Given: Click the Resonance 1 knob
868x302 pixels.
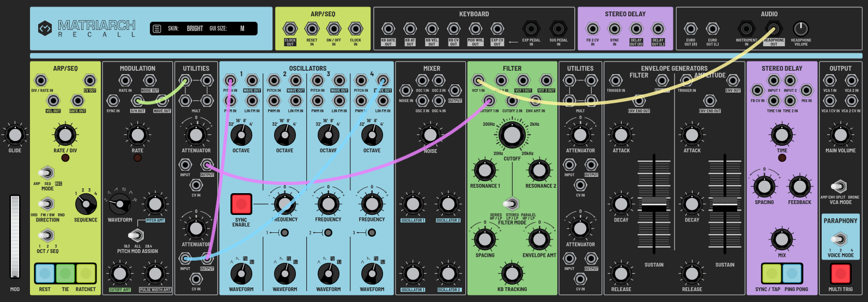Looking at the screenshot, I should [x=485, y=170].
